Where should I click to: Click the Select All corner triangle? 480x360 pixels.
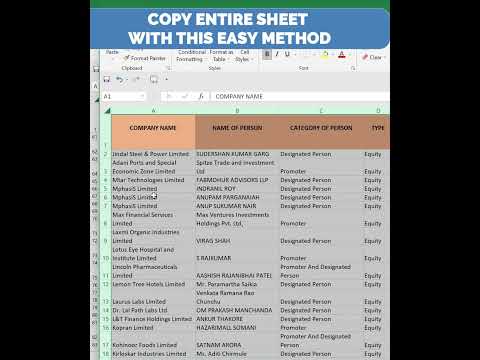(x=107, y=110)
